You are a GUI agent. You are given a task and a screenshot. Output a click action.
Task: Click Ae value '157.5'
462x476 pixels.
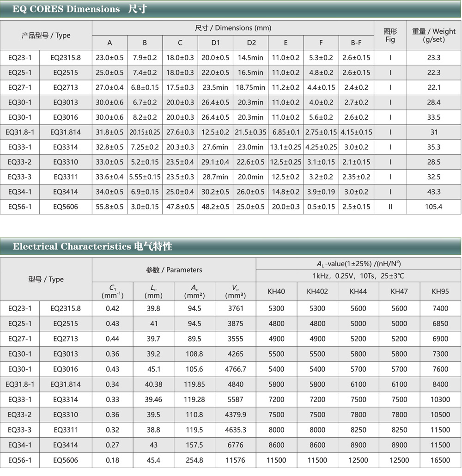click(x=195, y=445)
